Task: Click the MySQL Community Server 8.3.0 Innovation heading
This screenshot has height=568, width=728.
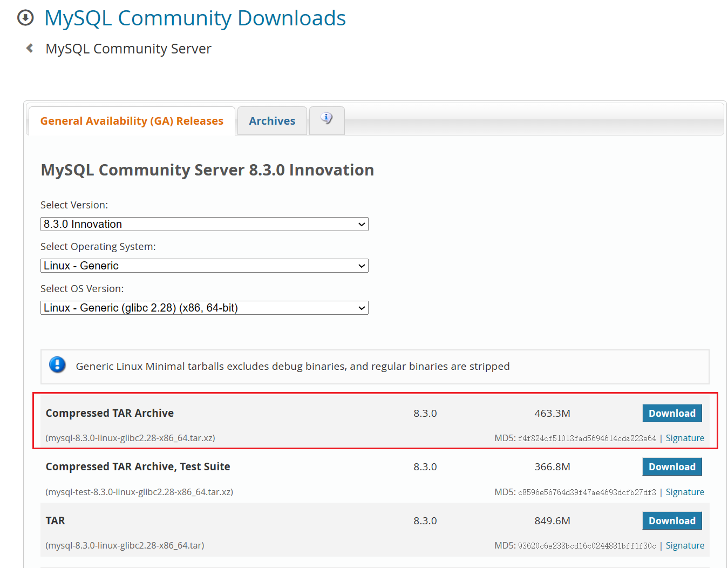Action: coord(207,170)
